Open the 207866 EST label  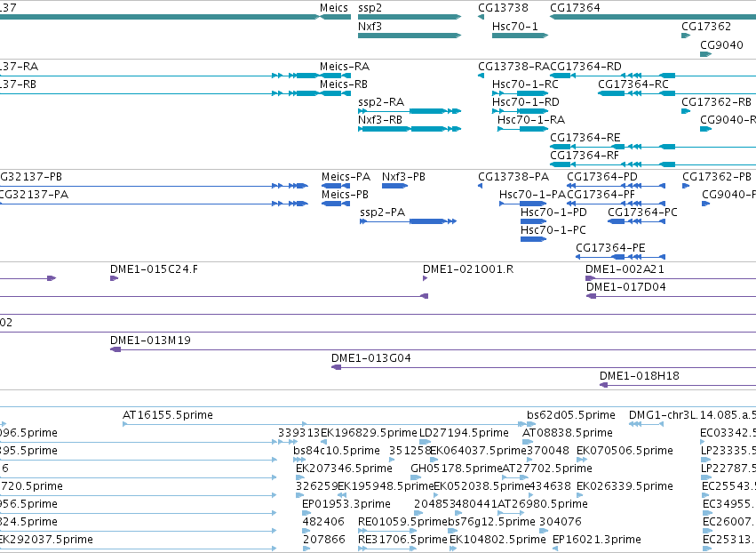point(323,540)
